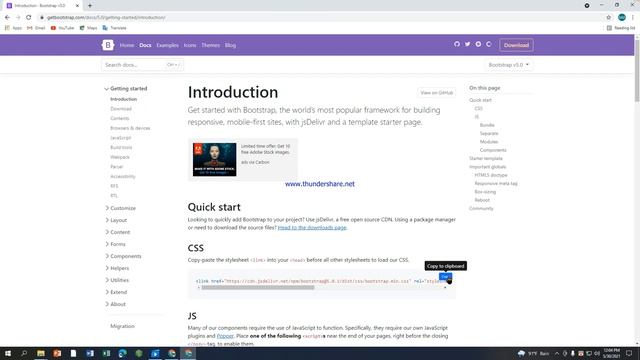
Task: Launch File Explorer from taskbar
Action: point(41,353)
